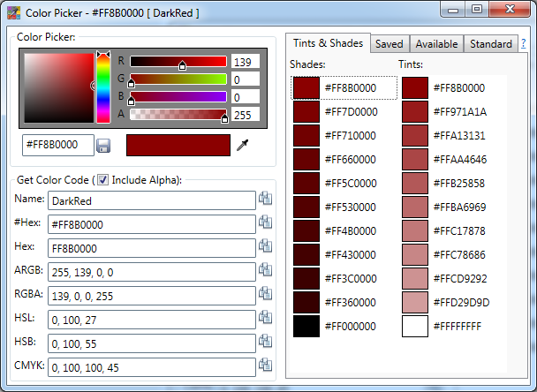Copy the ARGB value to clipboard

pos(265,271)
